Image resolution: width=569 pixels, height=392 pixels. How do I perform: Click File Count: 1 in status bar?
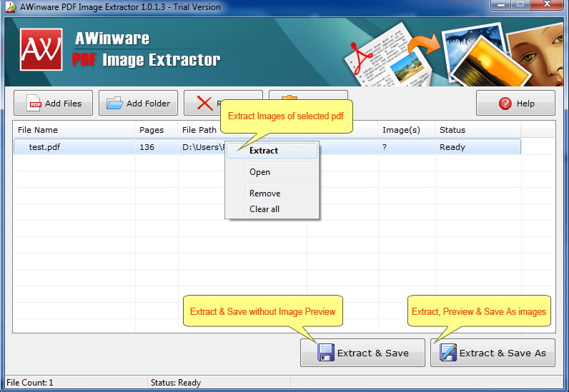click(x=30, y=383)
